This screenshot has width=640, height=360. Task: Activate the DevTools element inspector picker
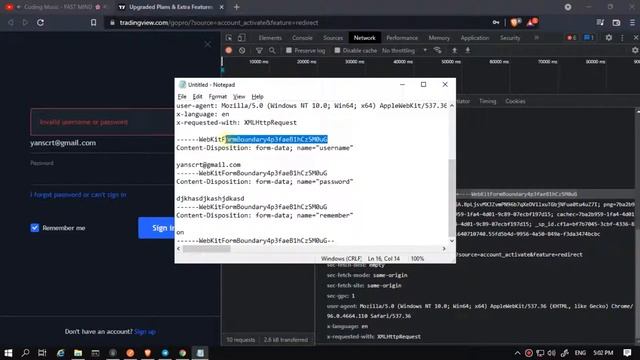pyautogui.click(x=229, y=38)
